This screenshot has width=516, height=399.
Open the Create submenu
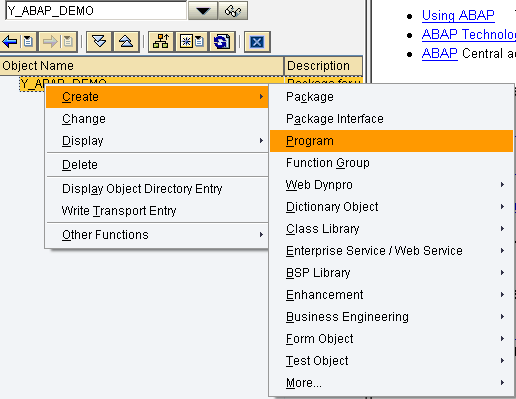157,97
